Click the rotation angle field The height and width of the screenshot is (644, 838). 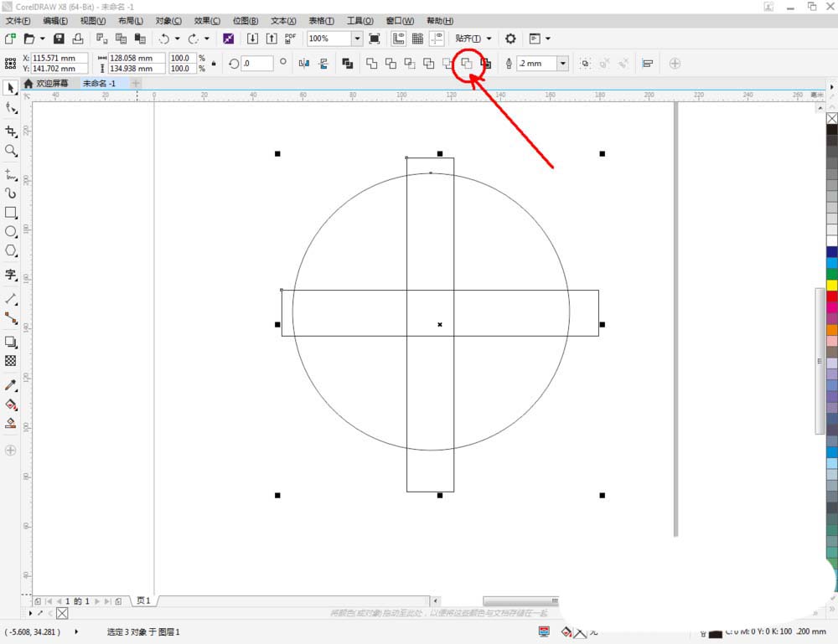tap(257, 63)
